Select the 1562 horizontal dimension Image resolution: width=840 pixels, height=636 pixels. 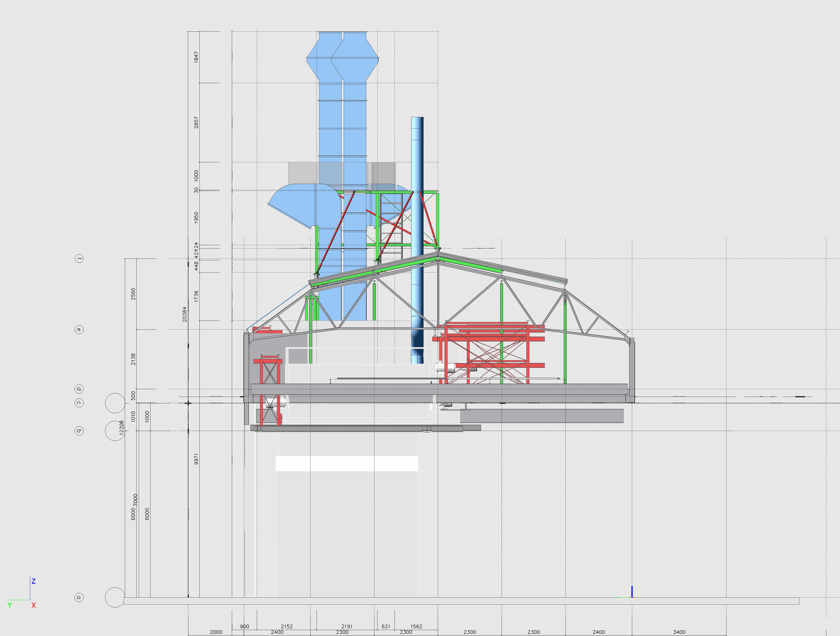point(416,626)
